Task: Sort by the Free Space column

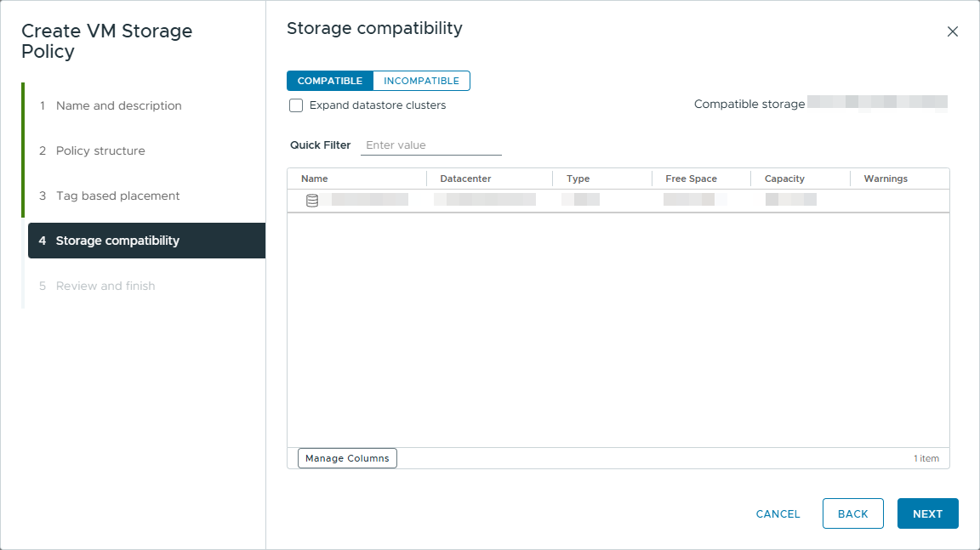Action: [691, 179]
